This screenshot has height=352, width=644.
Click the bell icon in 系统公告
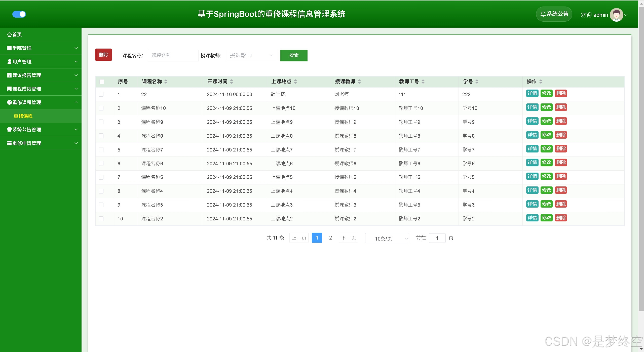click(543, 14)
